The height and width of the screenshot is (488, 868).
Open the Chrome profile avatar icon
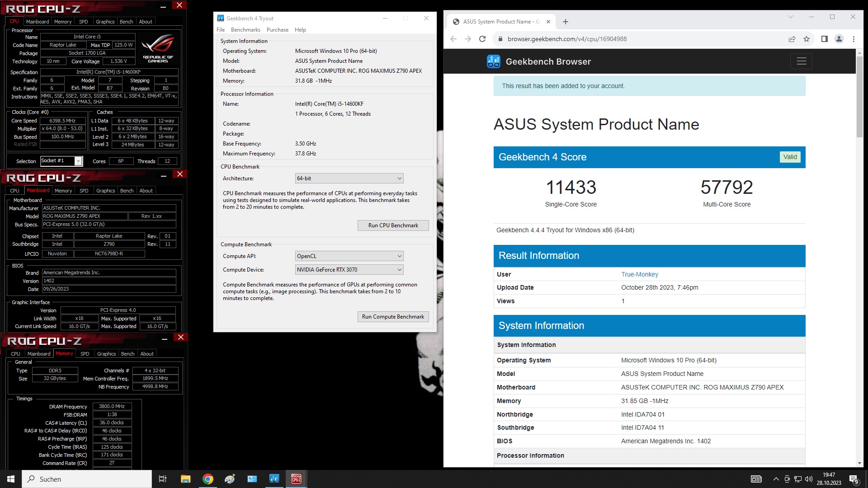tap(839, 39)
